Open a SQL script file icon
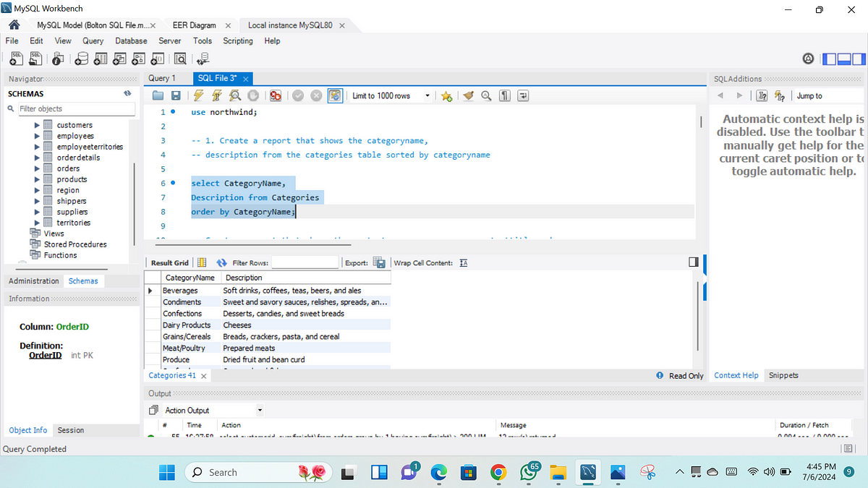868x488 pixels. pos(158,95)
